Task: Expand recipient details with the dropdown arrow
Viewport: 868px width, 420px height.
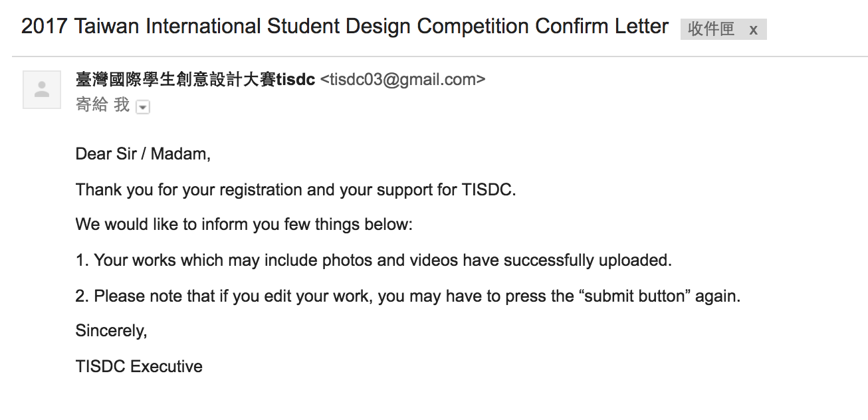Action: tap(142, 107)
